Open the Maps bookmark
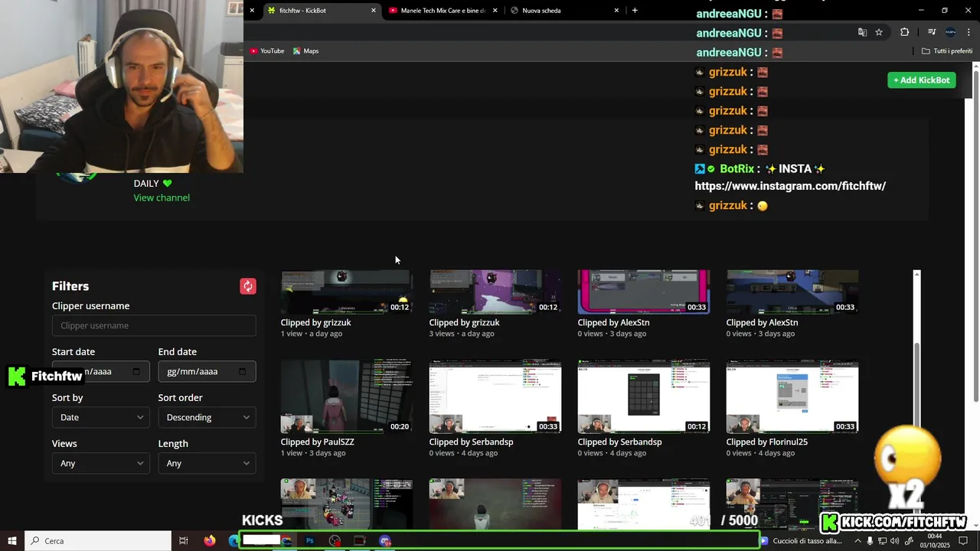The width and height of the screenshot is (980, 551). [x=305, y=51]
